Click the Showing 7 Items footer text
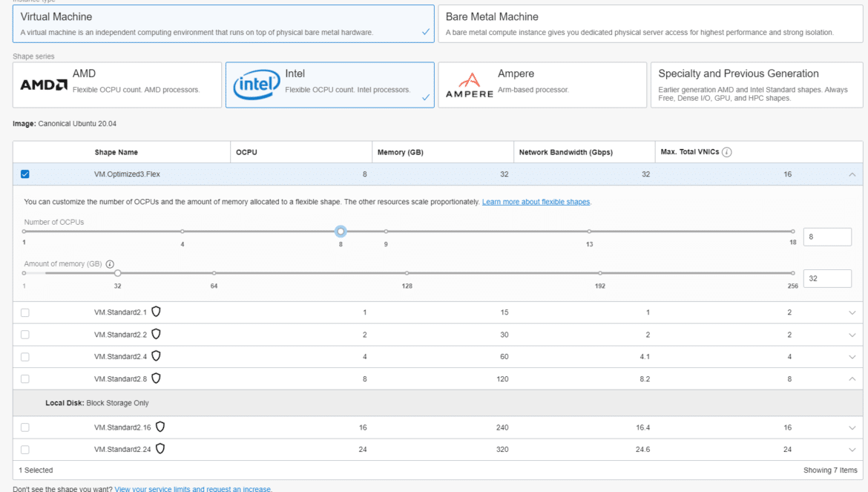Screen dimensions: 868x492 coord(830,470)
